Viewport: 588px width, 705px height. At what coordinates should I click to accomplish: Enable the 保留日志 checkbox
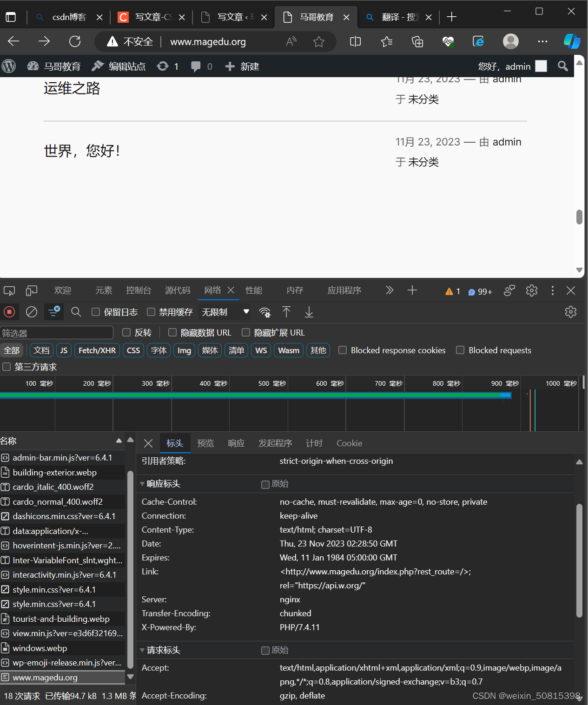pyautogui.click(x=95, y=312)
